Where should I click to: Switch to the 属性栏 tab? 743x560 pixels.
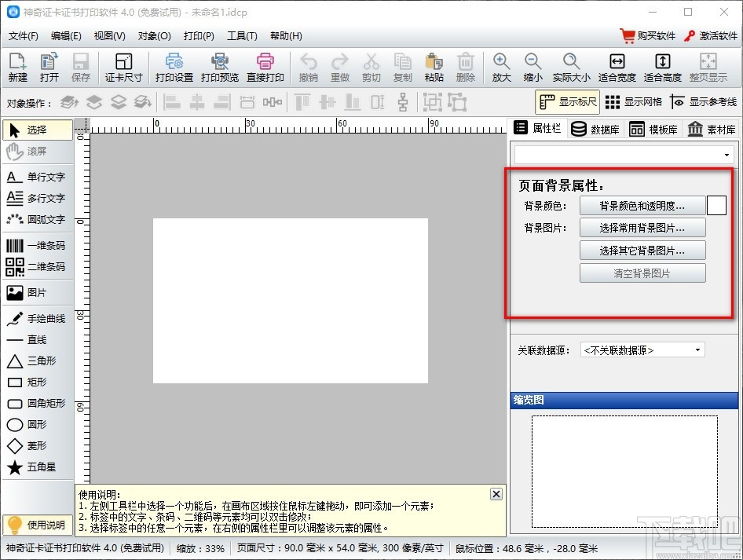click(x=537, y=128)
